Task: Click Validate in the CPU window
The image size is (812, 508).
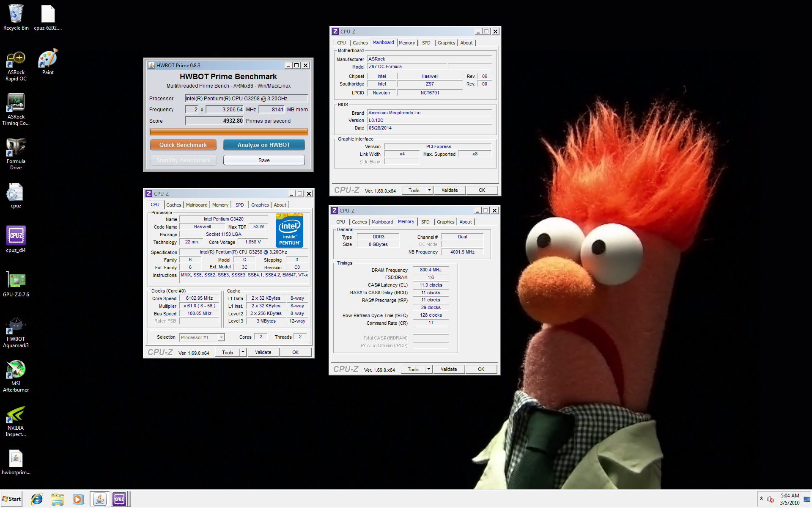Action: (x=263, y=352)
